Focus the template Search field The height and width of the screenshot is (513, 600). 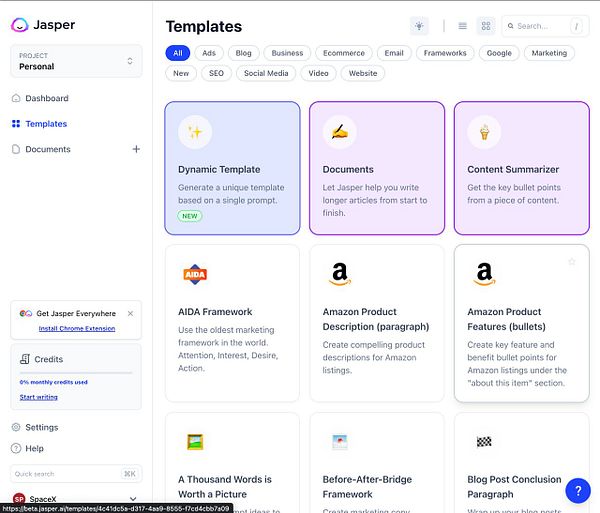click(545, 26)
